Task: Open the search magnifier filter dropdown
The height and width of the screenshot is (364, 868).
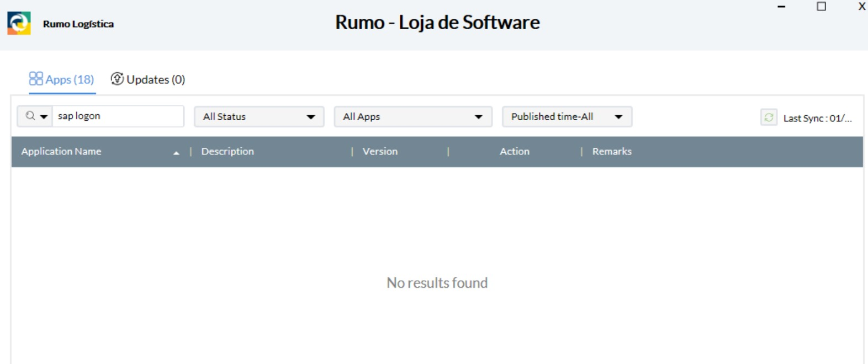Action: point(35,116)
